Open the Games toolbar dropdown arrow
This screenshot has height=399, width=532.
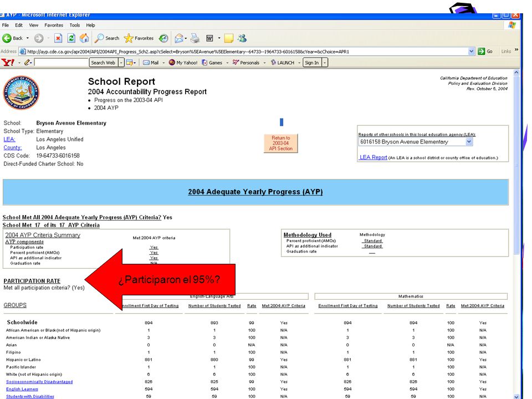[x=227, y=63]
